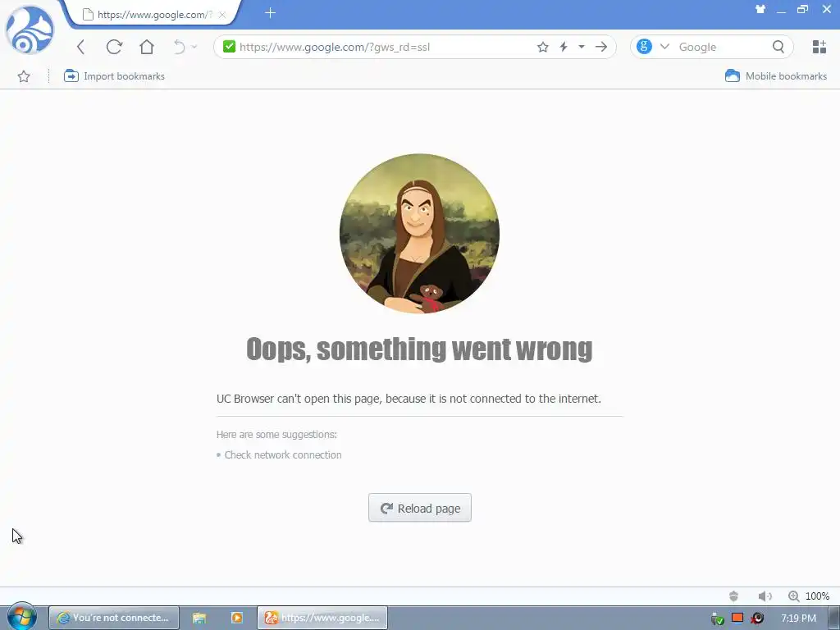
Task: Click the green secure site shield icon
Action: pyautogui.click(x=230, y=47)
